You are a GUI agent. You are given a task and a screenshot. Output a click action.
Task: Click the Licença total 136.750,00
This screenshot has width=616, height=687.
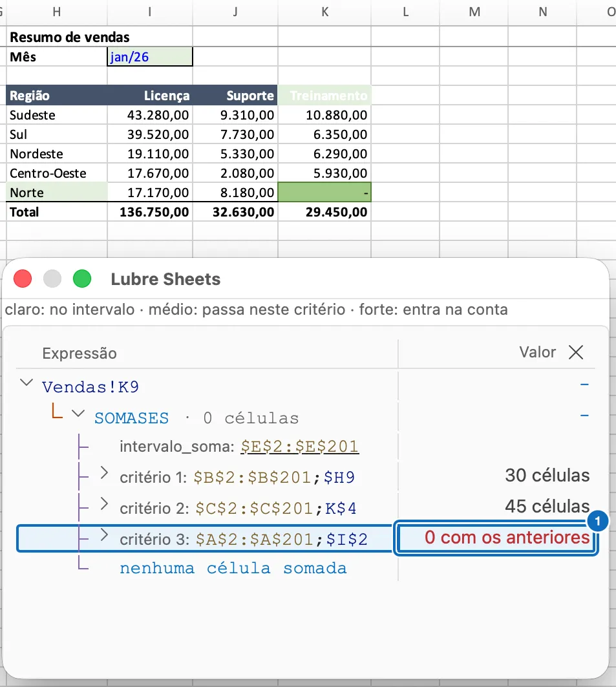click(150, 211)
